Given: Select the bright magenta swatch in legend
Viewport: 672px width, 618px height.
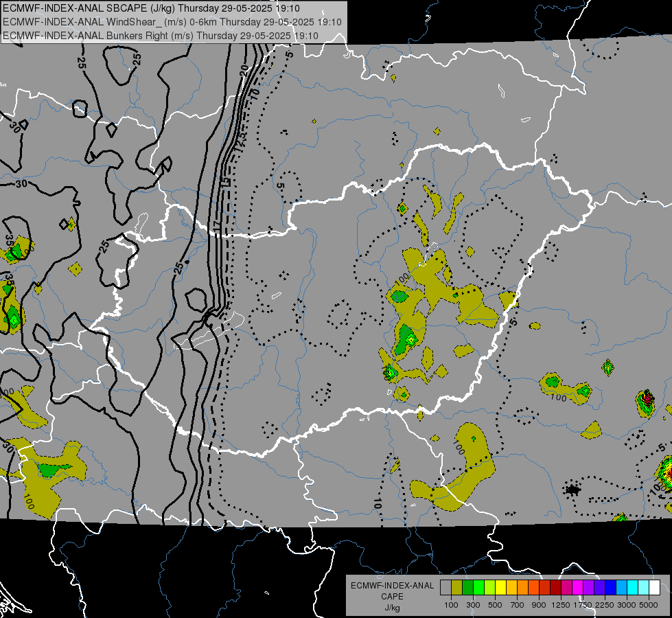Looking at the screenshot, I should (578, 588).
